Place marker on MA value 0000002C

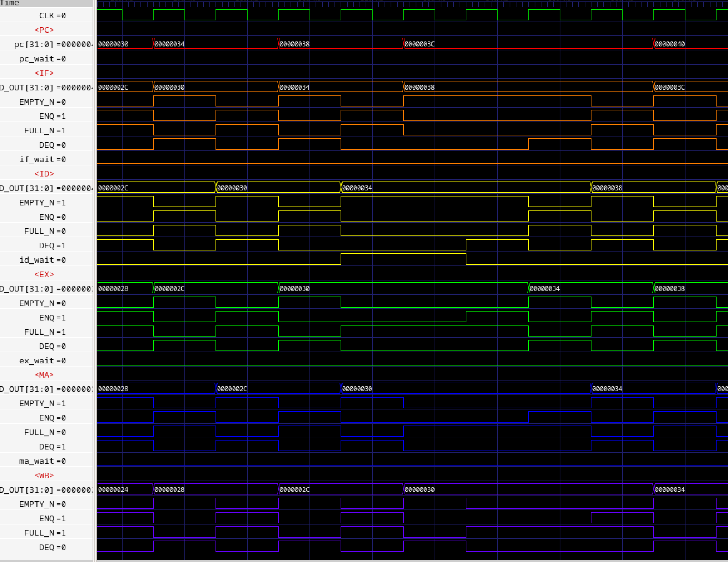(x=232, y=389)
